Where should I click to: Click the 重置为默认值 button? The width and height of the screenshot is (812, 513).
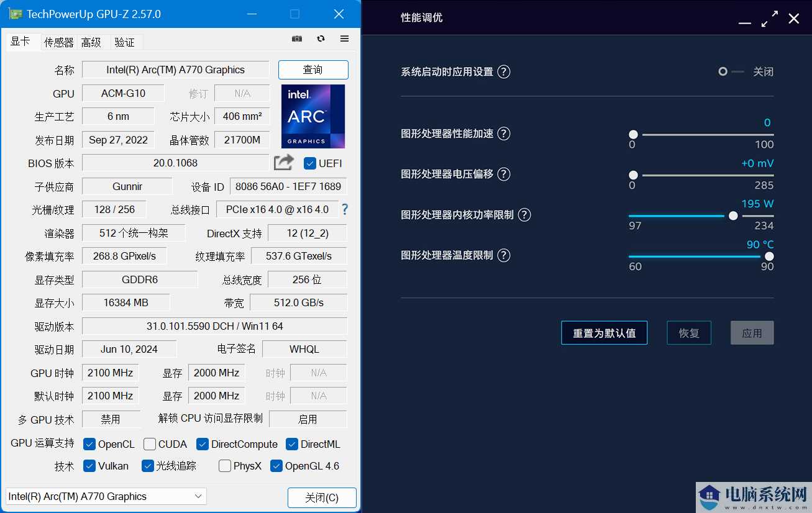click(604, 333)
